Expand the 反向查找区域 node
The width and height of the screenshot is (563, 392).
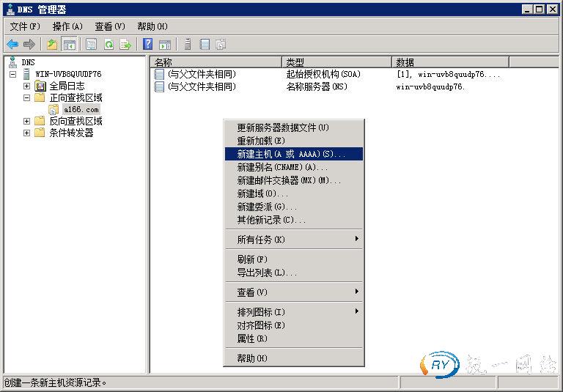26,121
